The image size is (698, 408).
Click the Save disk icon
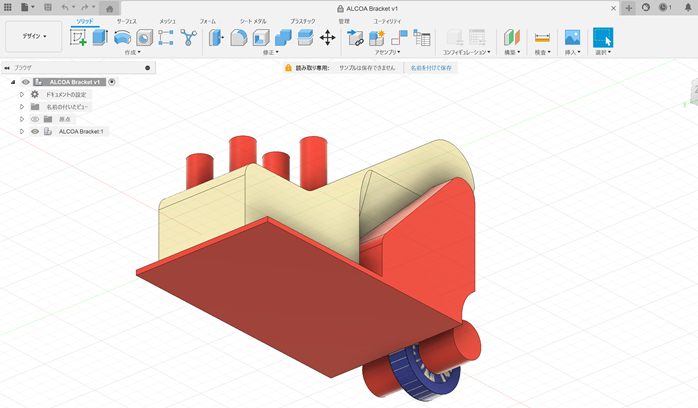tap(48, 7)
